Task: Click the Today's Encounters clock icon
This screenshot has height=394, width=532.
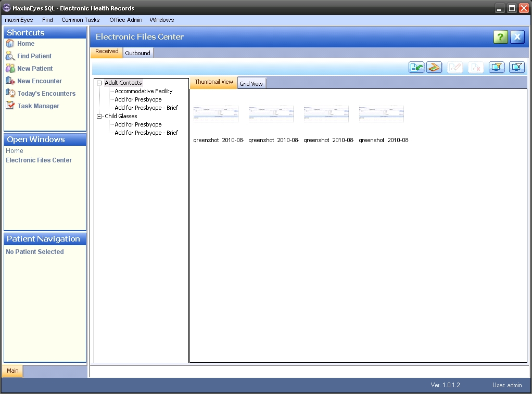Action: 10,93
